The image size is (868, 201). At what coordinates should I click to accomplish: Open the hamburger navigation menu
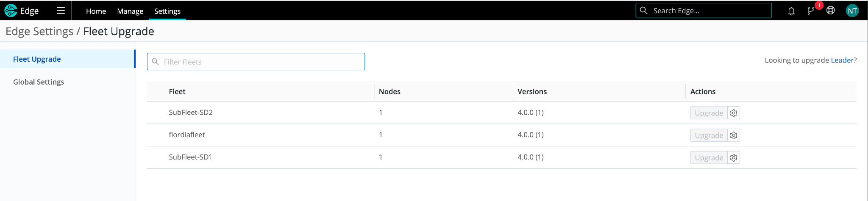pyautogui.click(x=61, y=11)
